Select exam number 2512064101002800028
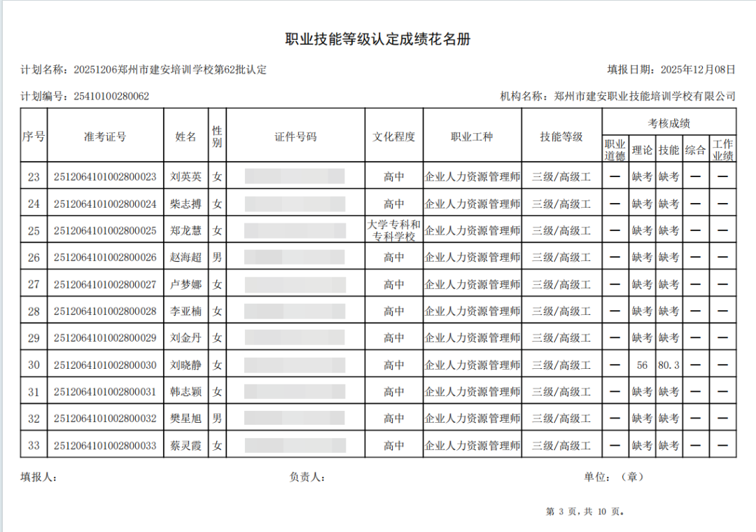 tap(105, 311)
